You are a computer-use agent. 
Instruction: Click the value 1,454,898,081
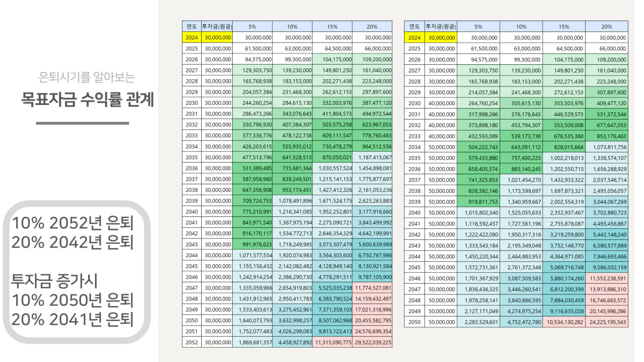372,168
